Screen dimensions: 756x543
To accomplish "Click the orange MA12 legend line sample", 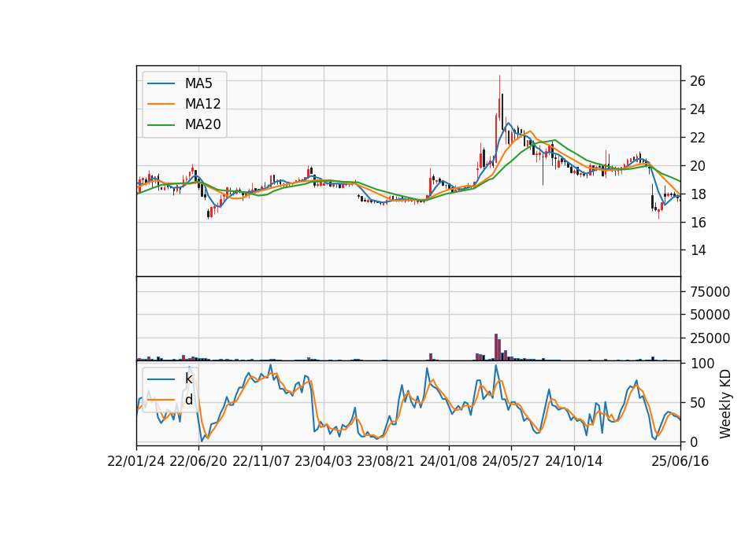I will point(161,104).
